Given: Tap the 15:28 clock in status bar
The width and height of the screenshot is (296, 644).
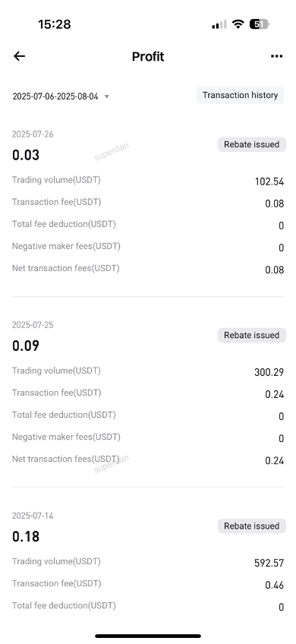Looking at the screenshot, I should pos(55,24).
